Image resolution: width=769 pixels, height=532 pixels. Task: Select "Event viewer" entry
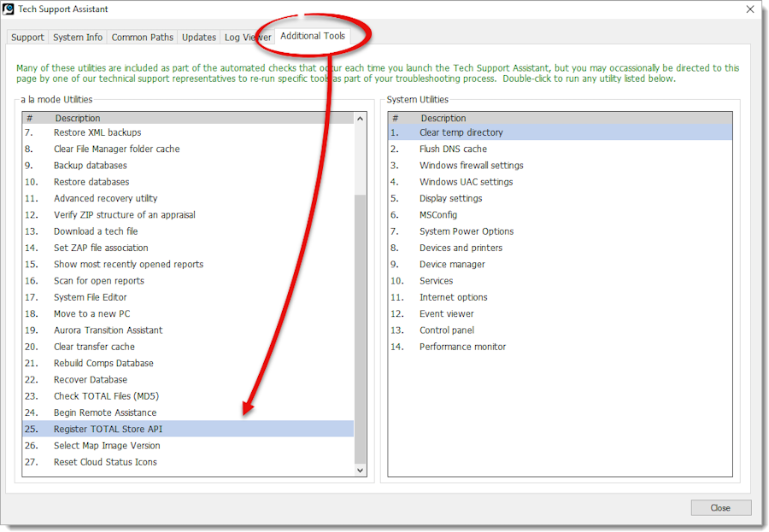coord(560,313)
